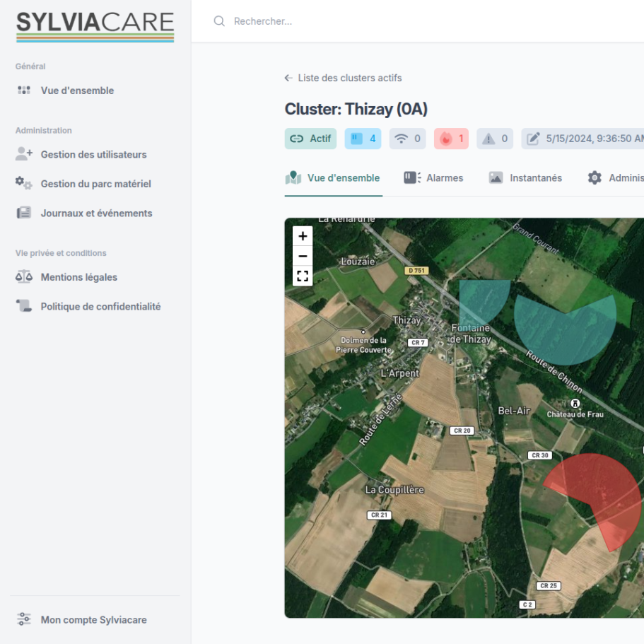This screenshot has width=644, height=644.
Task: Open Mon compte Sylviacare settings
Action: point(93,620)
